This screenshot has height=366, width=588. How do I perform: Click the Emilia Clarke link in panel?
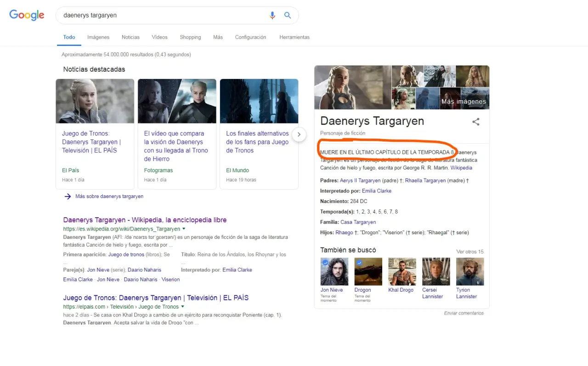(x=376, y=191)
